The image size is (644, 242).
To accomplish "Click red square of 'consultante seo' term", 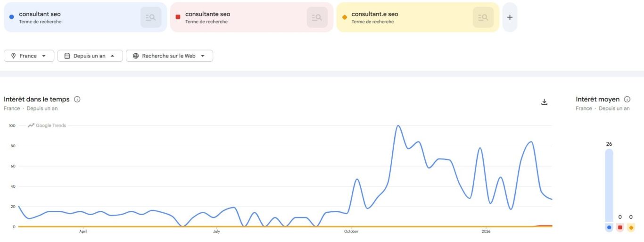I will 178,17.
